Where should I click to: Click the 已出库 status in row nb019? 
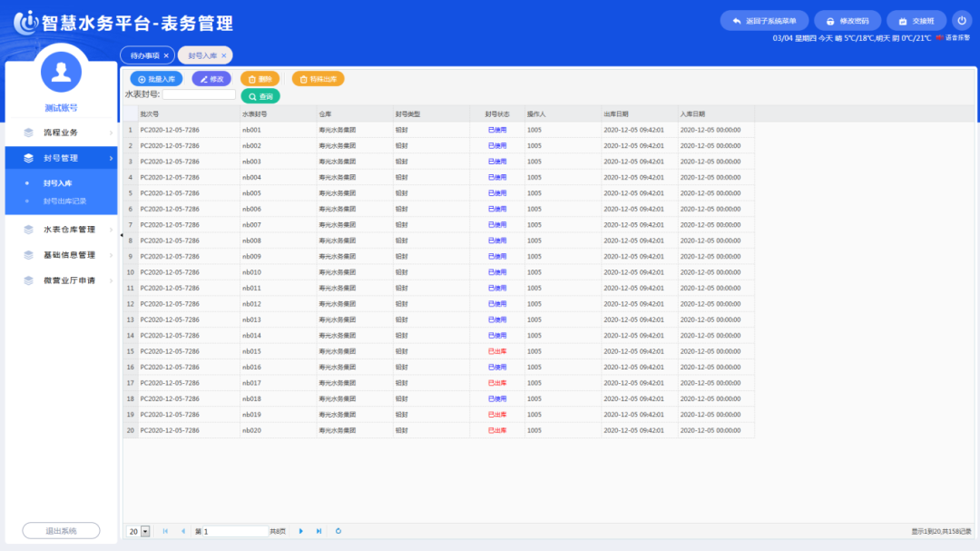[497, 415]
